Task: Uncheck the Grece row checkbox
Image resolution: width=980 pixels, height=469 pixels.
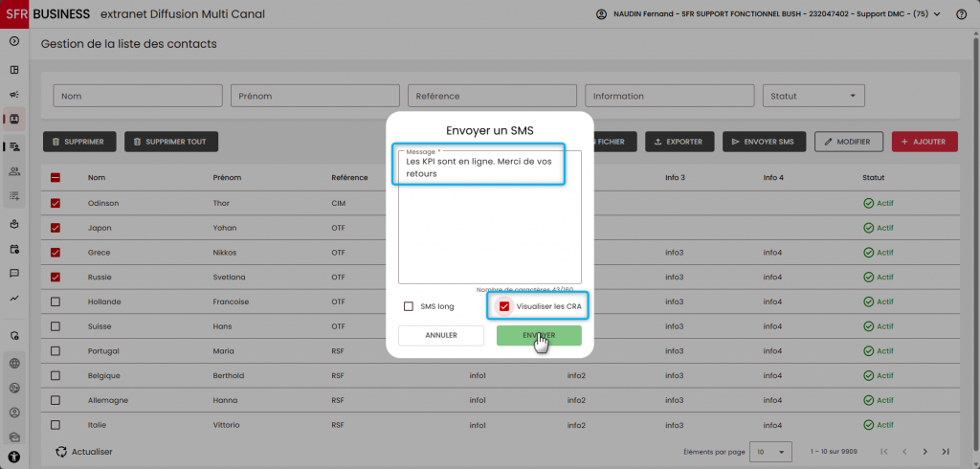Action: point(56,253)
